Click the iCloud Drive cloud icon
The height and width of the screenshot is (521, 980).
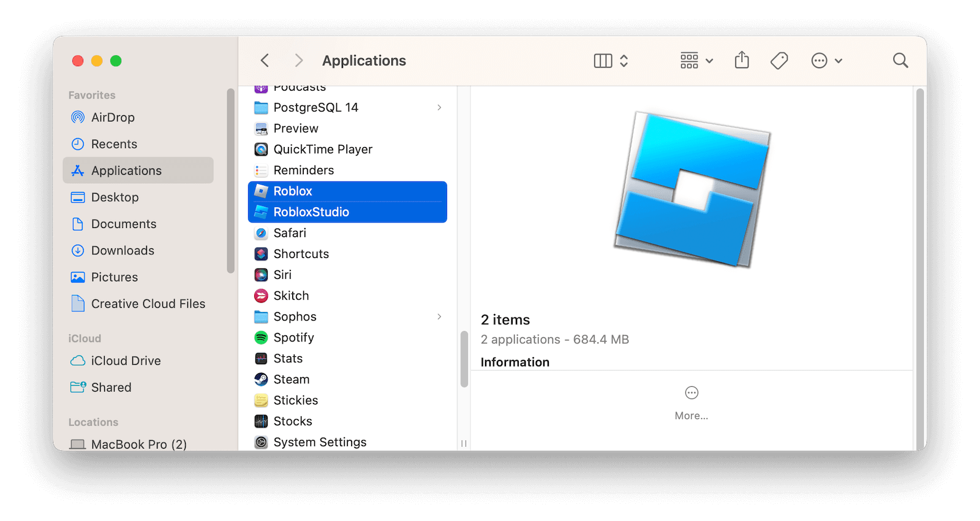tap(78, 361)
